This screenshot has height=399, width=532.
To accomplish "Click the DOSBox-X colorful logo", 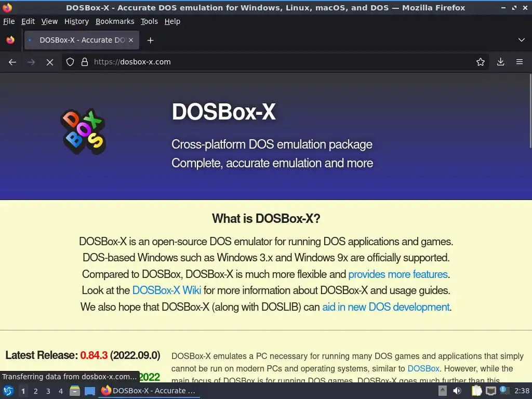I will pyautogui.click(x=84, y=131).
